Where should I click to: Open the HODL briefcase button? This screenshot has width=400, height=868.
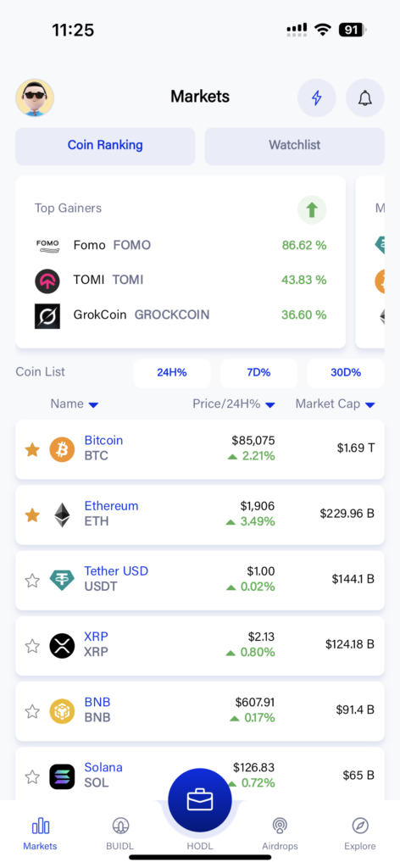coord(200,800)
